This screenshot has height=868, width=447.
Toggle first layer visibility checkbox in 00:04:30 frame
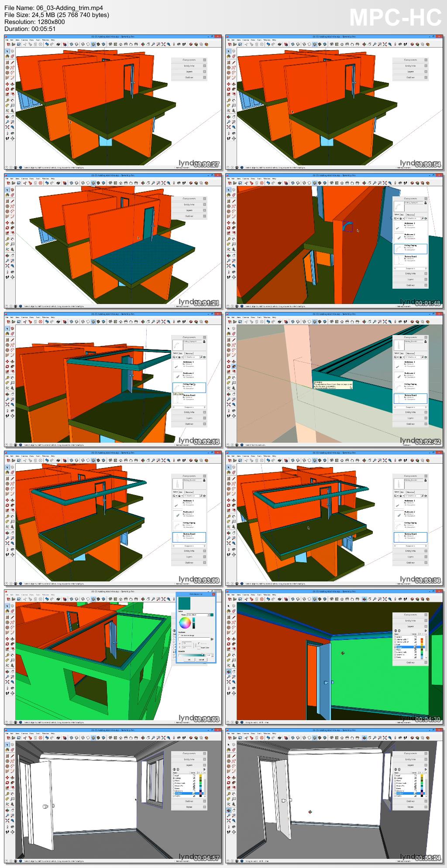click(416, 637)
